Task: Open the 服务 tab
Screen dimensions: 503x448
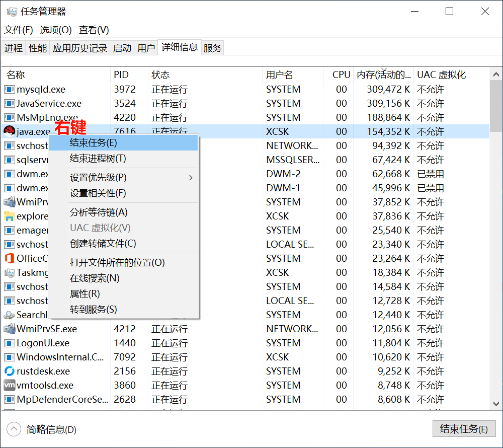Action: pyautogui.click(x=212, y=48)
